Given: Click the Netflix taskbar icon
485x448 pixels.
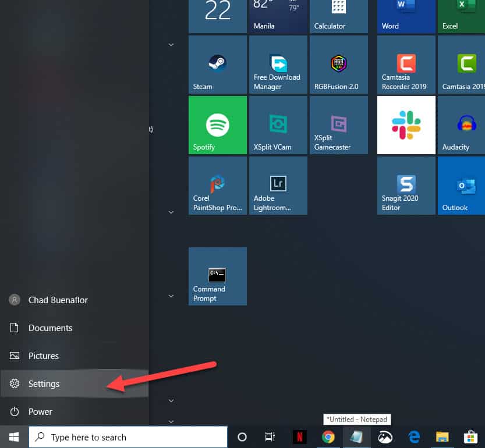Looking at the screenshot, I should point(299,437).
